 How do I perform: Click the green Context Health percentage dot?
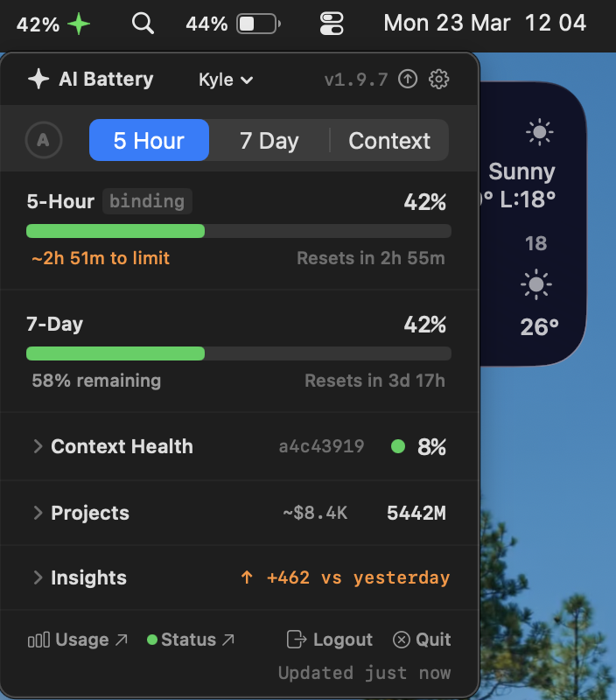(398, 446)
